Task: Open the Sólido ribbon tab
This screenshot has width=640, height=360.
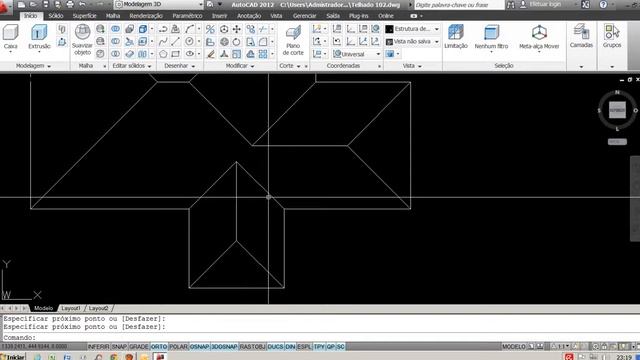Action: (x=56, y=16)
